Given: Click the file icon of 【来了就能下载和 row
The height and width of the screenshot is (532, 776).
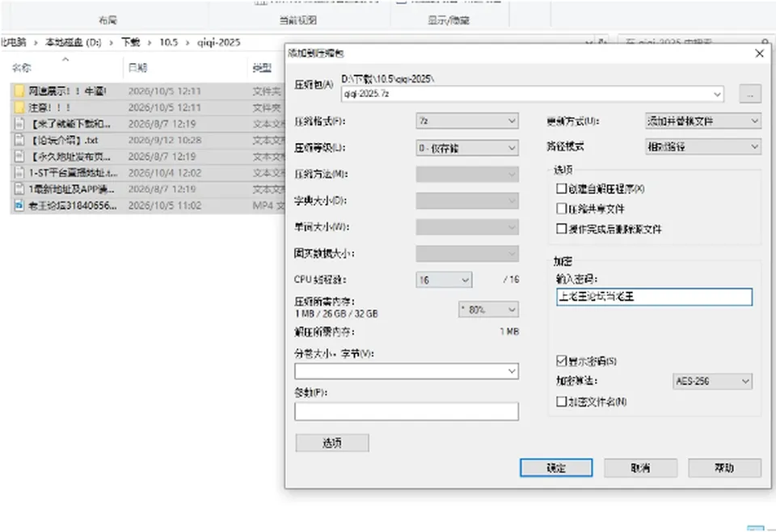Looking at the screenshot, I should click(x=19, y=124).
